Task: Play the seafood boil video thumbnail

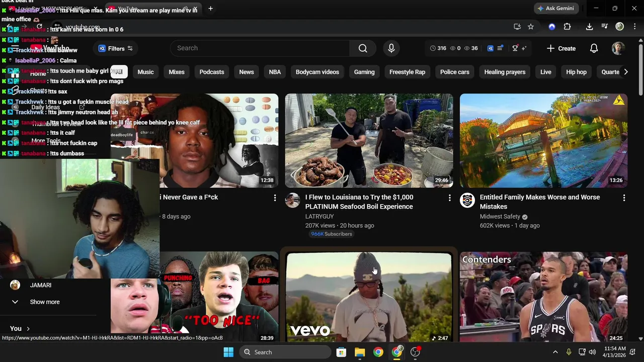Action: [369, 141]
